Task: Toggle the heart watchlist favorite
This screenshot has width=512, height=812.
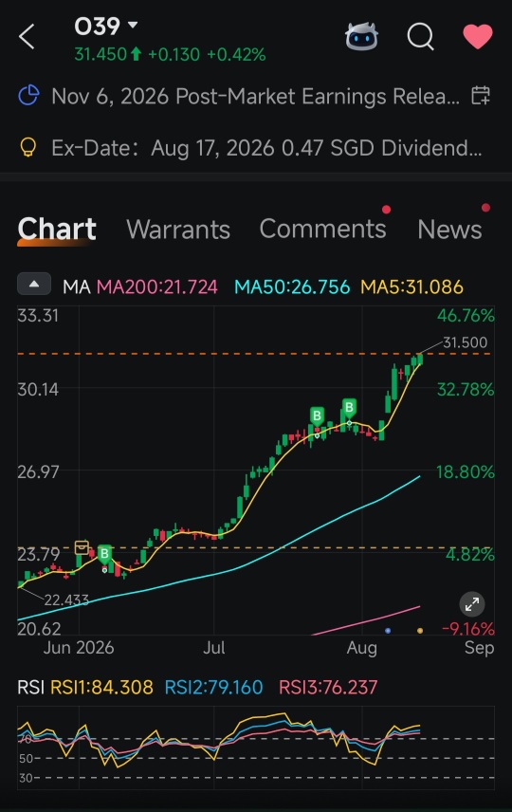Action: [477, 37]
